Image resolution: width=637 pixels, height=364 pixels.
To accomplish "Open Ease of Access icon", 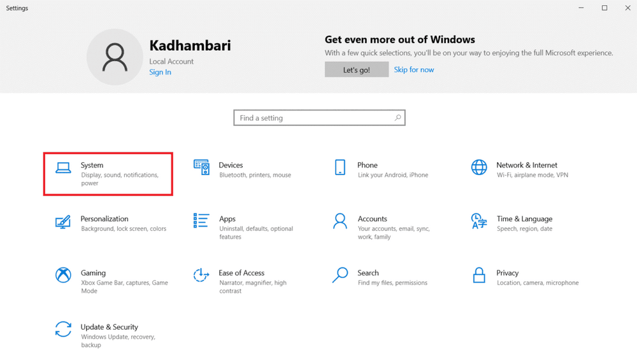I will pyautogui.click(x=201, y=275).
